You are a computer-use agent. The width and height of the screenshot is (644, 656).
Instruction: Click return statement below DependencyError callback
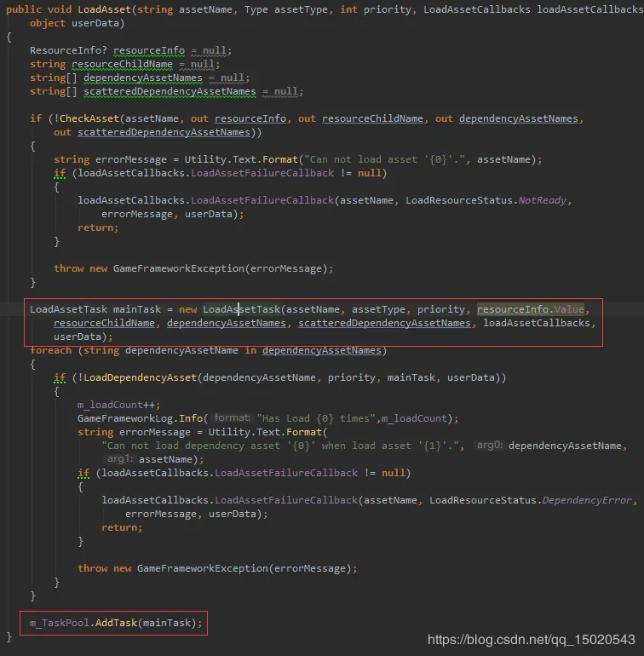pyautogui.click(x=122, y=527)
